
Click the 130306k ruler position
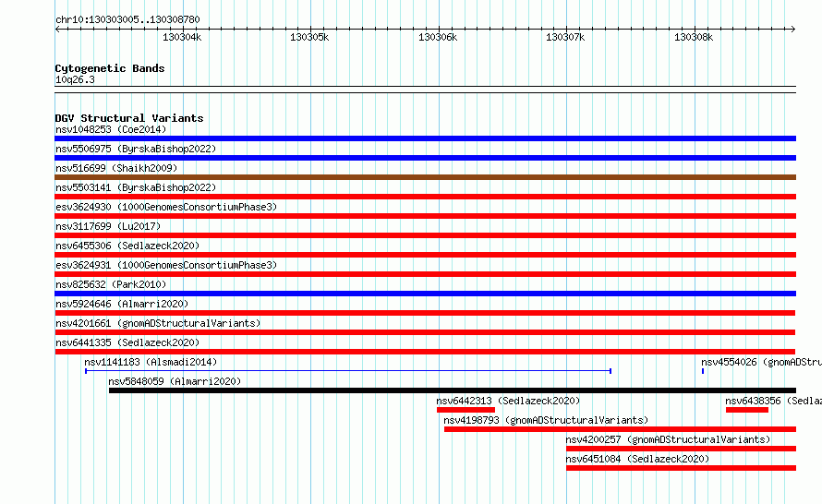tap(438, 37)
